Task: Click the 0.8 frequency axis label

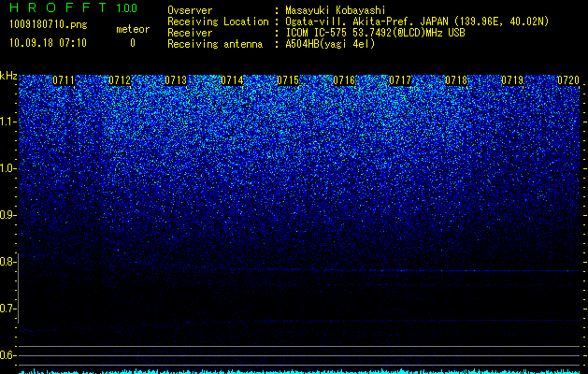Action: point(7,262)
